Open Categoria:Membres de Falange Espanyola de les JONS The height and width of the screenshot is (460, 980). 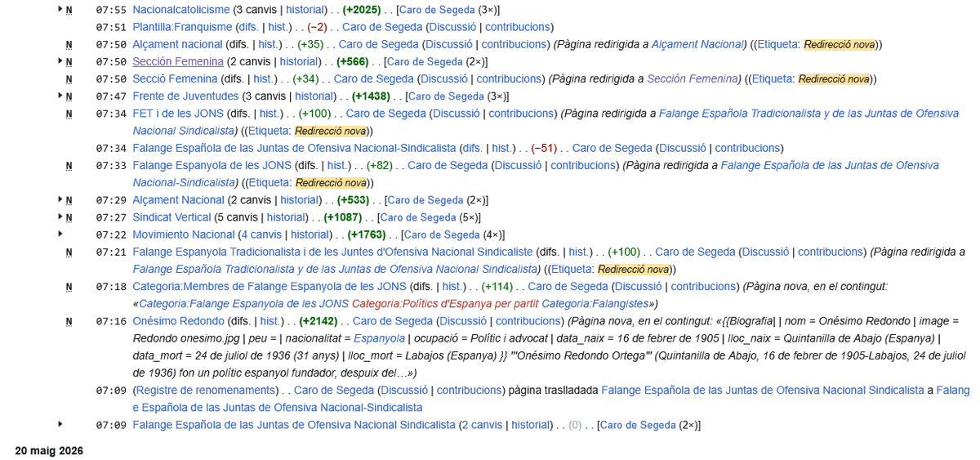coord(269,286)
